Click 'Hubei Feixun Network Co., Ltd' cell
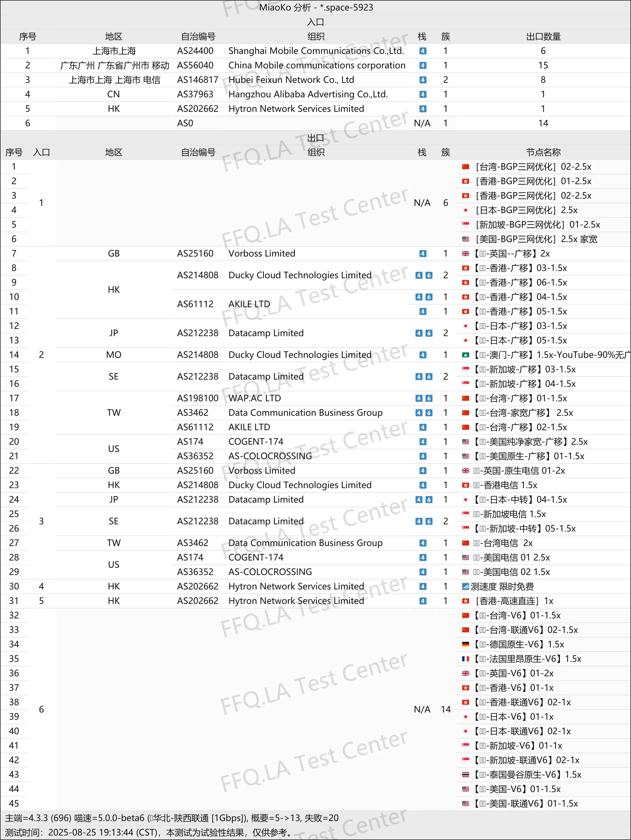631x840 pixels. click(291, 80)
